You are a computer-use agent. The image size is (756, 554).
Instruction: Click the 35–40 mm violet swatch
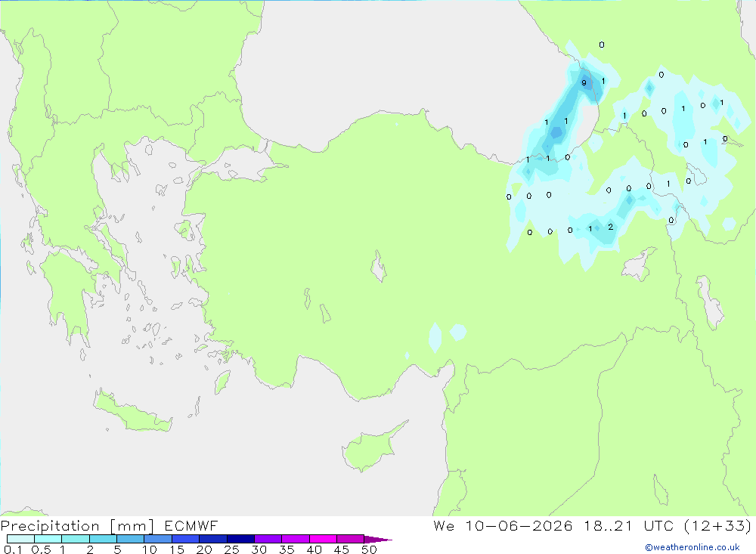click(x=296, y=539)
